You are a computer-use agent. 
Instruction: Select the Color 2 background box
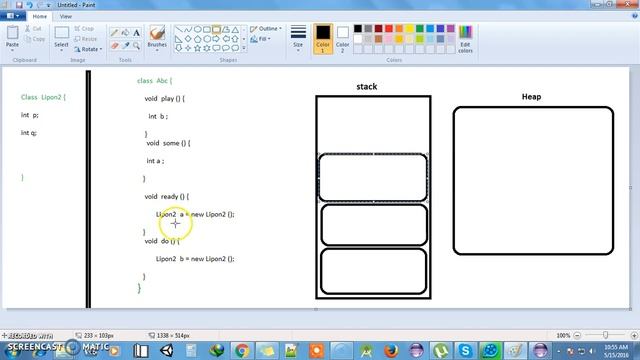pyautogui.click(x=342, y=39)
